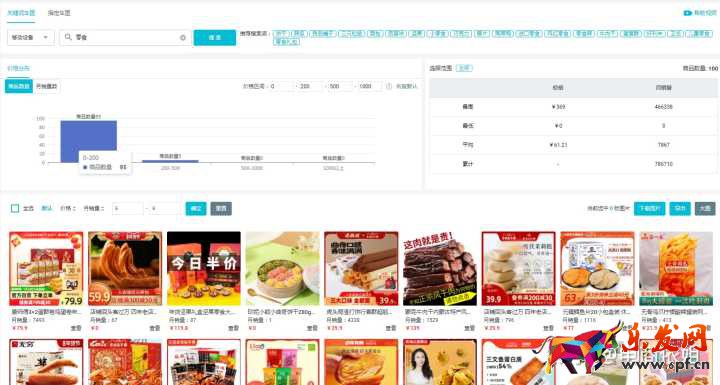Click the teal download images button
Screen dimensions: 720x385
(649, 209)
